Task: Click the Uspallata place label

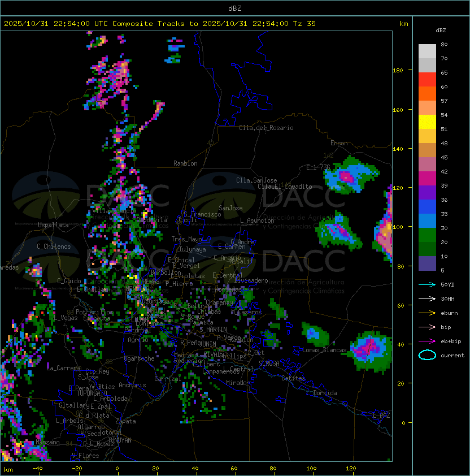Action: (x=53, y=225)
